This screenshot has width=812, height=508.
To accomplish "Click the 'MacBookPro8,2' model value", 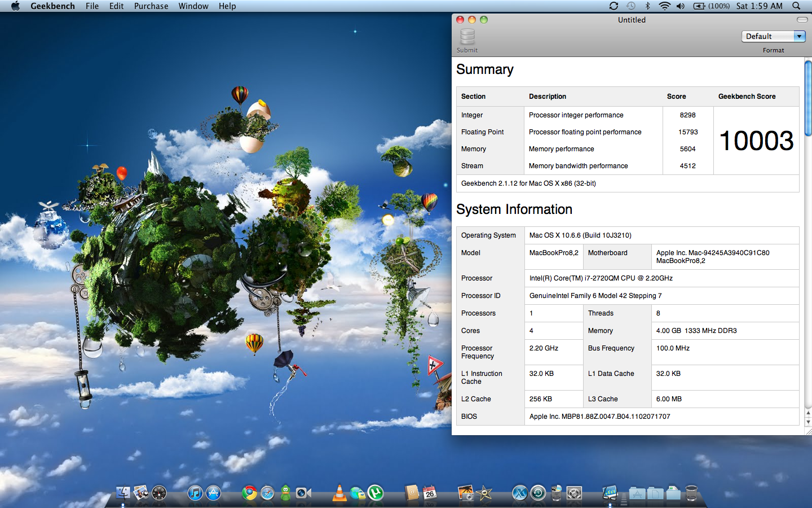I will (554, 253).
